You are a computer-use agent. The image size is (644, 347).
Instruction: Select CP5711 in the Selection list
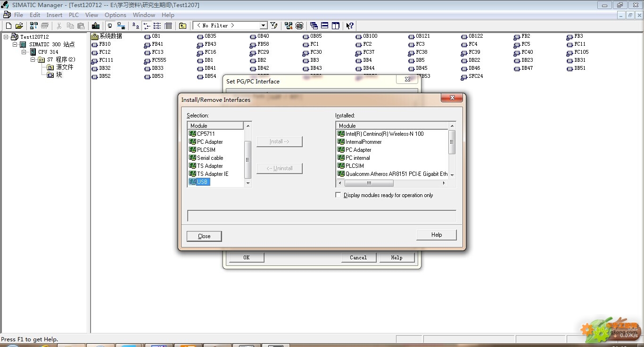pos(202,133)
